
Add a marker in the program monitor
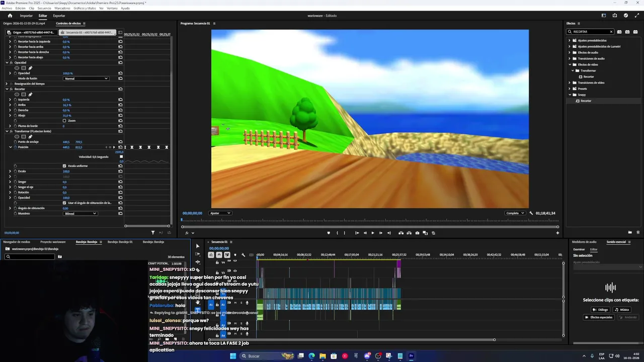(x=329, y=233)
